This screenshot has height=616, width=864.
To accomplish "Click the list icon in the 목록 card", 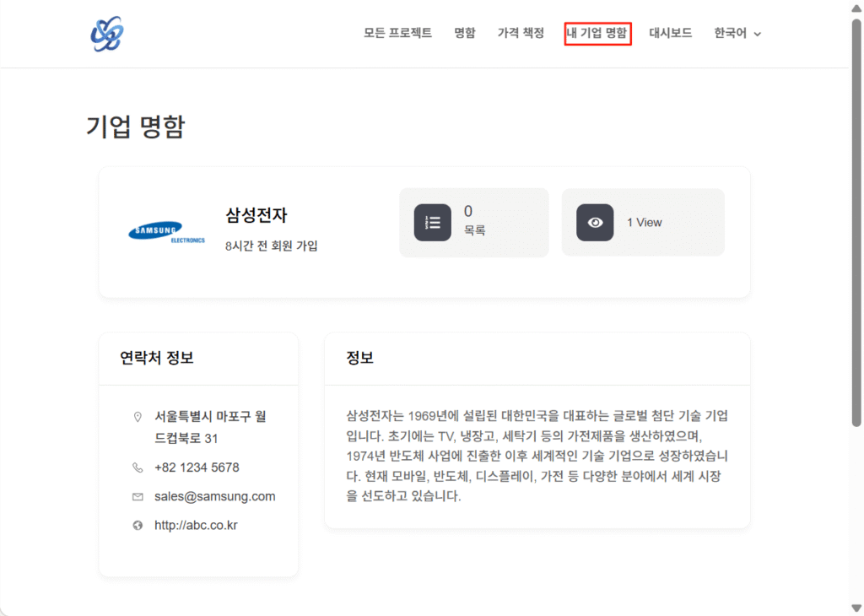I will [x=432, y=223].
